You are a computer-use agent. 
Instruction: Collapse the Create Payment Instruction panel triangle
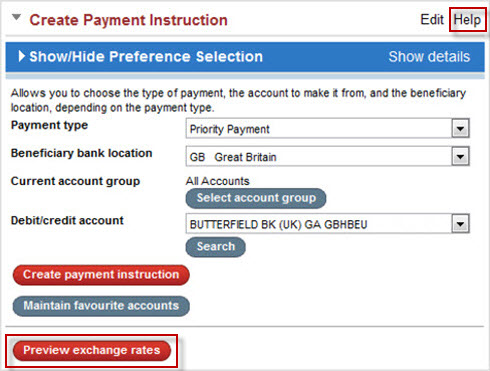[x=16, y=17]
